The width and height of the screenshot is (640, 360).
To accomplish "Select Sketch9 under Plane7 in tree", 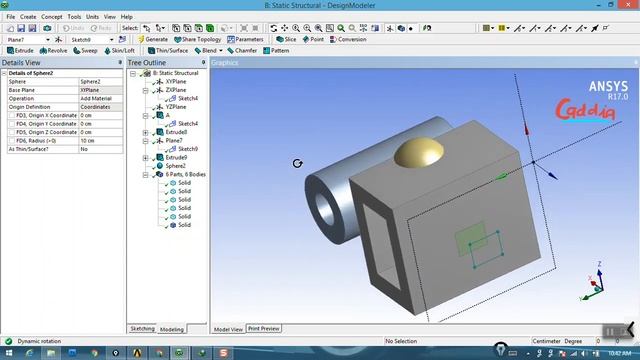I will coord(188,149).
